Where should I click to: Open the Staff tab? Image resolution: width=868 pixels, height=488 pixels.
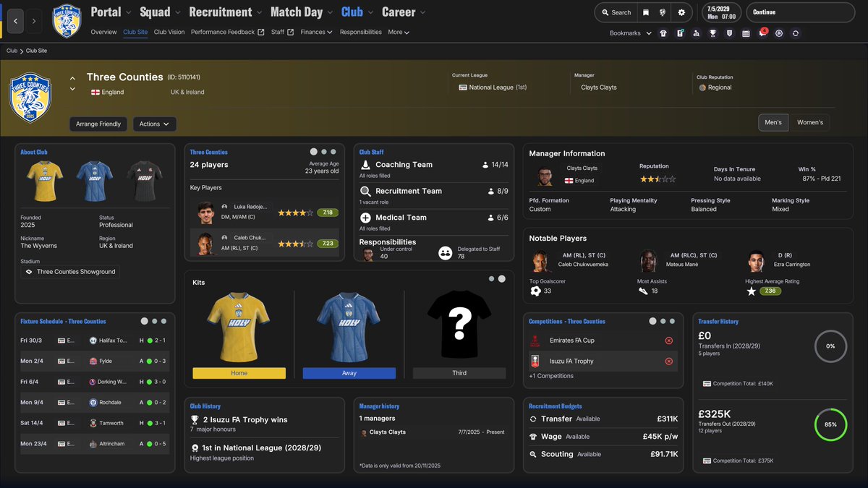(282, 32)
